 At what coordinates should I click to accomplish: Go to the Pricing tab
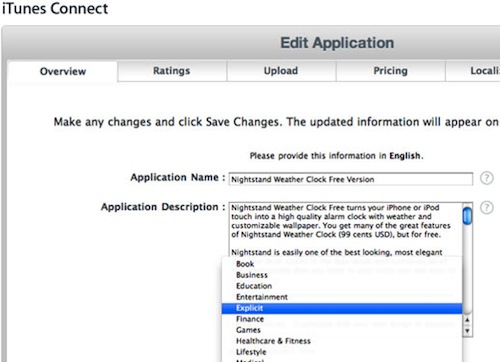tap(391, 71)
